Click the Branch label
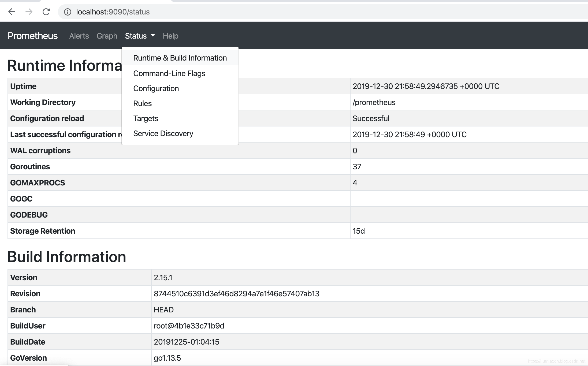Image resolution: width=588 pixels, height=366 pixels. tap(23, 310)
